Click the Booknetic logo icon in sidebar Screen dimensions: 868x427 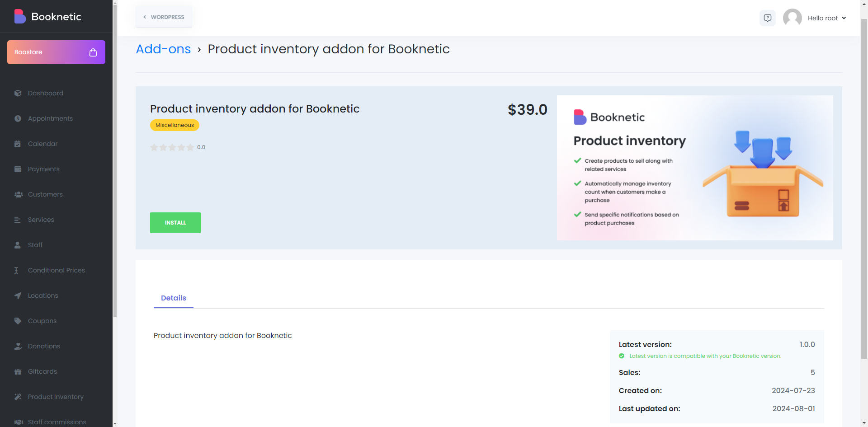coord(20,16)
